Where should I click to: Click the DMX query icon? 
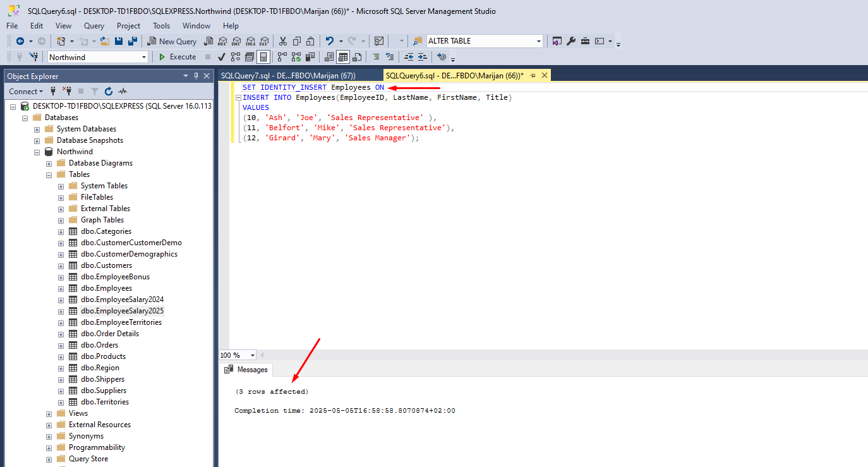tap(236, 41)
